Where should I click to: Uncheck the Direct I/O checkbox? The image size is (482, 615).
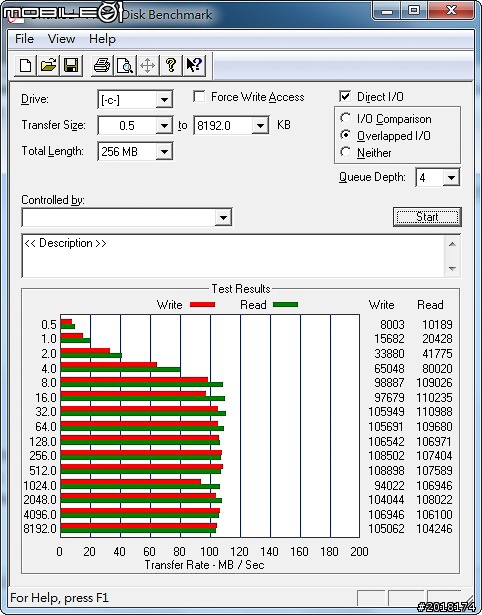pyautogui.click(x=345, y=96)
